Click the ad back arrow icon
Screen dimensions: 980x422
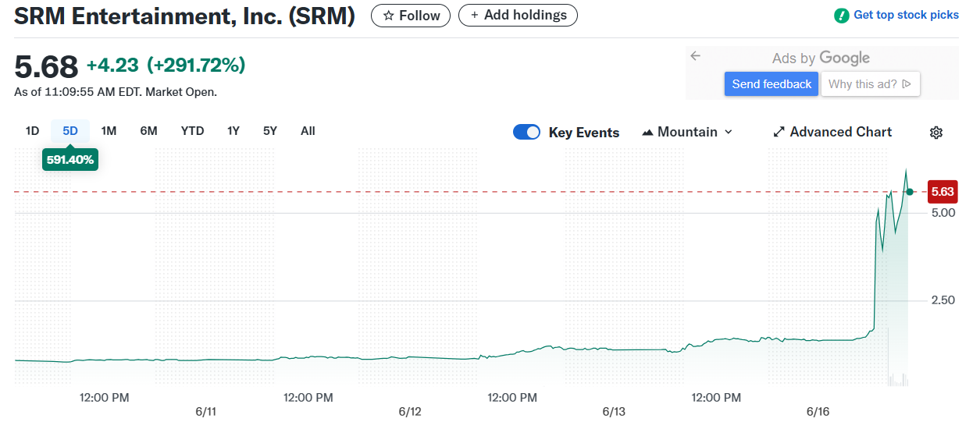click(696, 56)
